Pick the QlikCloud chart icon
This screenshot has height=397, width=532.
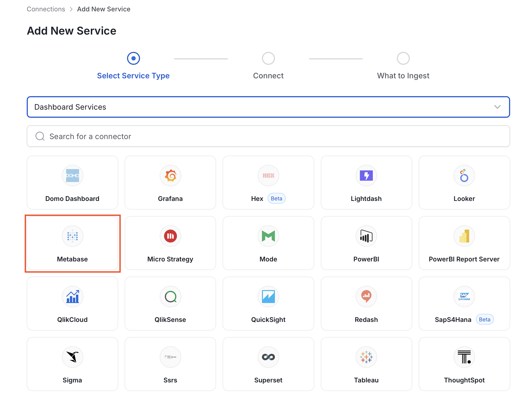click(x=72, y=297)
